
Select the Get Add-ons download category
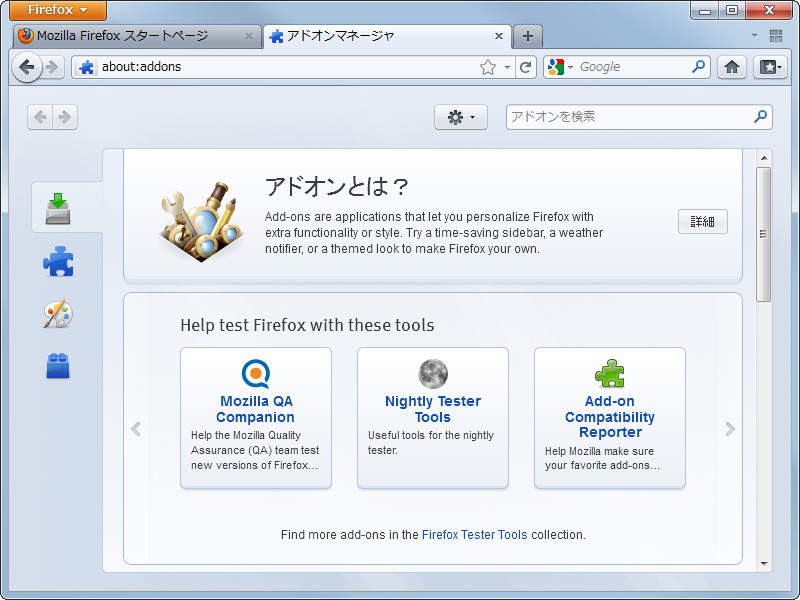(67, 208)
